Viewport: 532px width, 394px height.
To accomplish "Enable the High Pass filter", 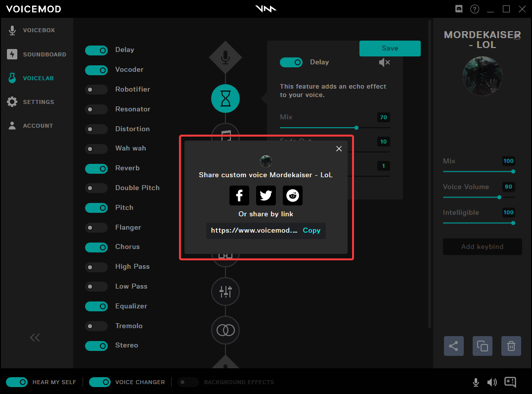I will (x=96, y=267).
